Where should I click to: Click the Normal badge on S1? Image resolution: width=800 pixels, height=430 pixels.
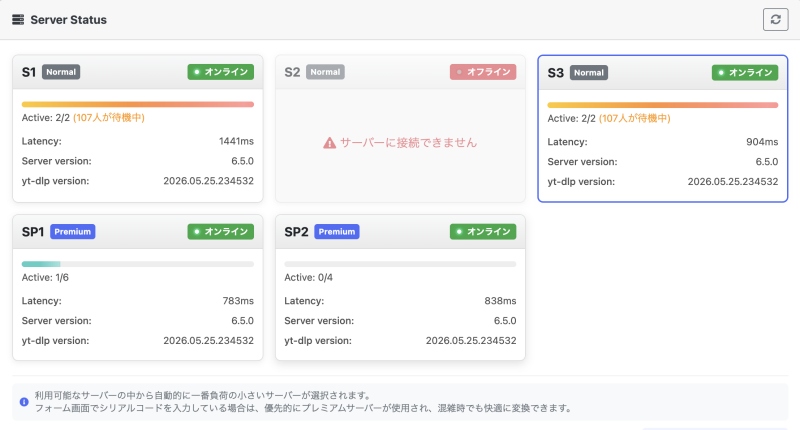(61, 72)
